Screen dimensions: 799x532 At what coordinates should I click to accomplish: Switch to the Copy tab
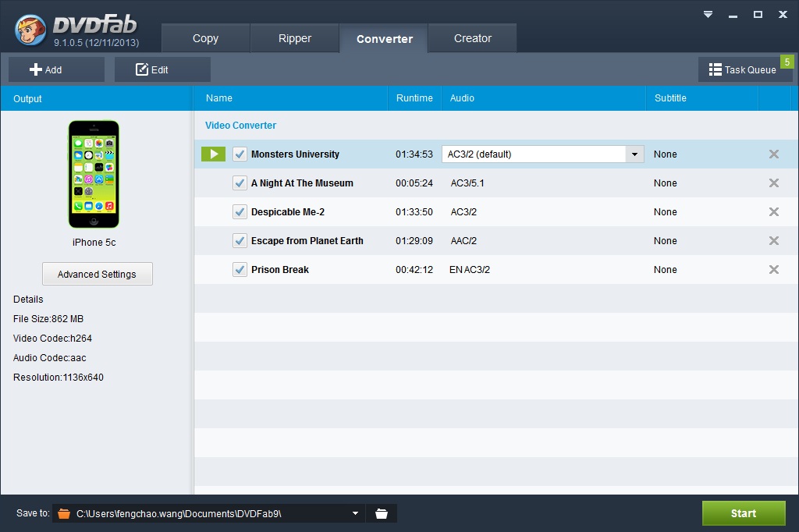click(x=205, y=38)
